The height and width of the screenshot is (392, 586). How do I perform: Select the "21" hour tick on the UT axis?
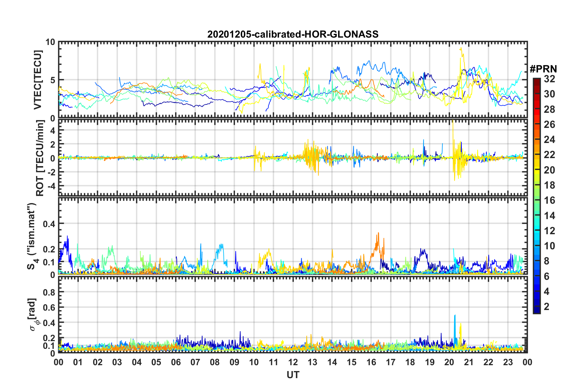(x=469, y=362)
